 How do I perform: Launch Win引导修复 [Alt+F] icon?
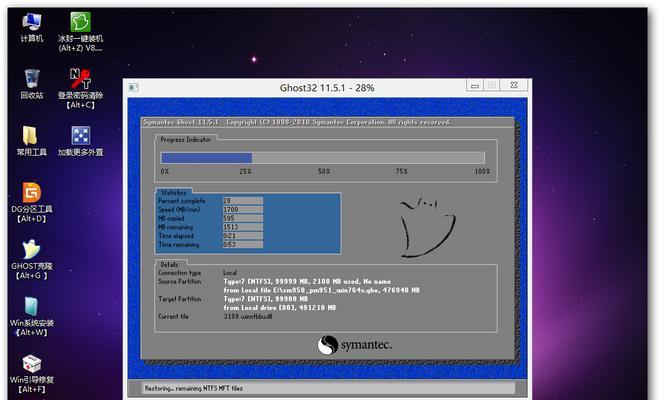[x=32, y=373]
